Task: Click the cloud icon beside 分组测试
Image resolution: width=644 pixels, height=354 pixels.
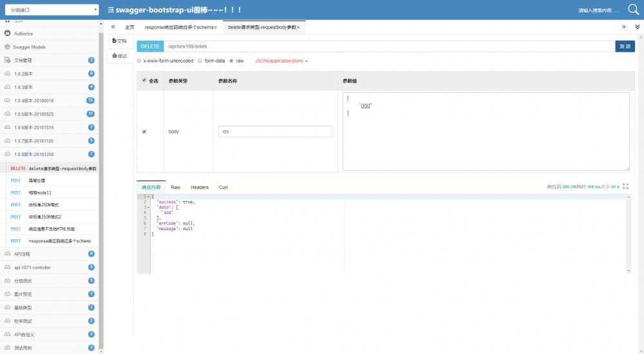Action: click(x=7, y=281)
